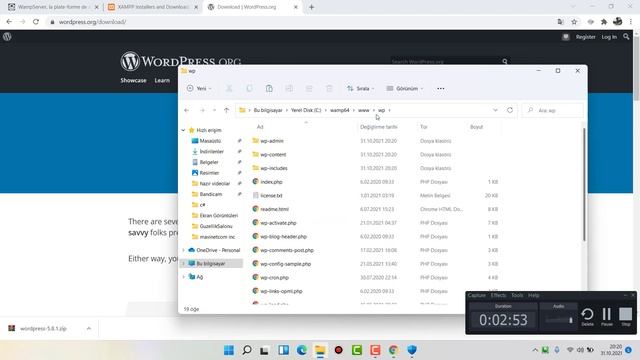Image resolution: width=640 pixels, height=360 pixels.
Task: Open Windows Start button
Action: click(229, 350)
